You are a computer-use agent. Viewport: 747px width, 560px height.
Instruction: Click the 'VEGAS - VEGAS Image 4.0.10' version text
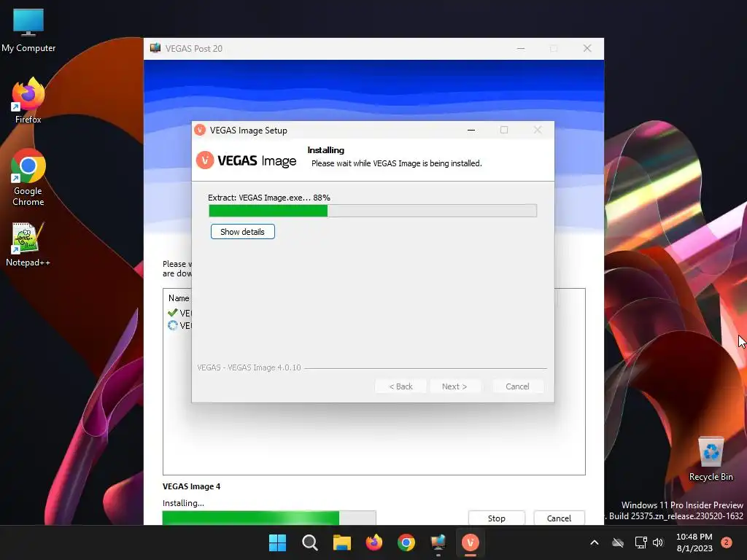(249, 367)
